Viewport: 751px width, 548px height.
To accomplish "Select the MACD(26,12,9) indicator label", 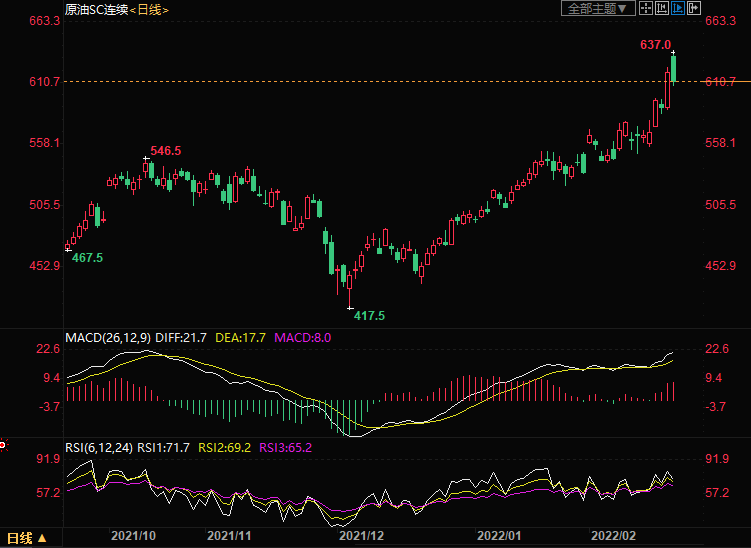I will [x=107, y=338].
